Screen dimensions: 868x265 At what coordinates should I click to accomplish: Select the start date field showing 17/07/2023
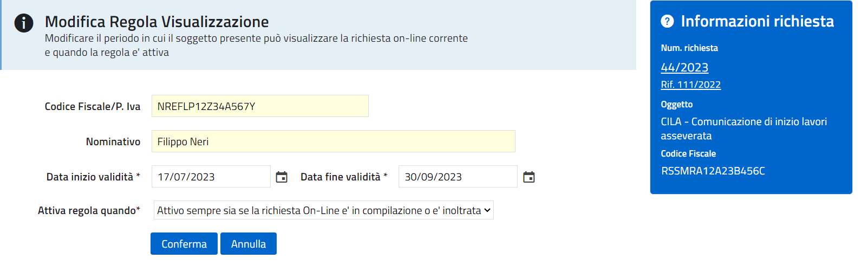211,177
